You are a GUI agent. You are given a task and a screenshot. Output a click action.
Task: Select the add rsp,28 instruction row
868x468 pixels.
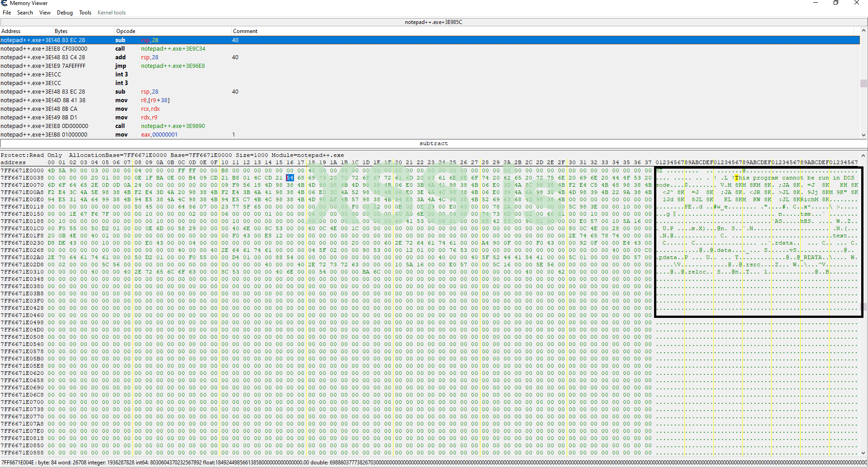pos(430,57)
